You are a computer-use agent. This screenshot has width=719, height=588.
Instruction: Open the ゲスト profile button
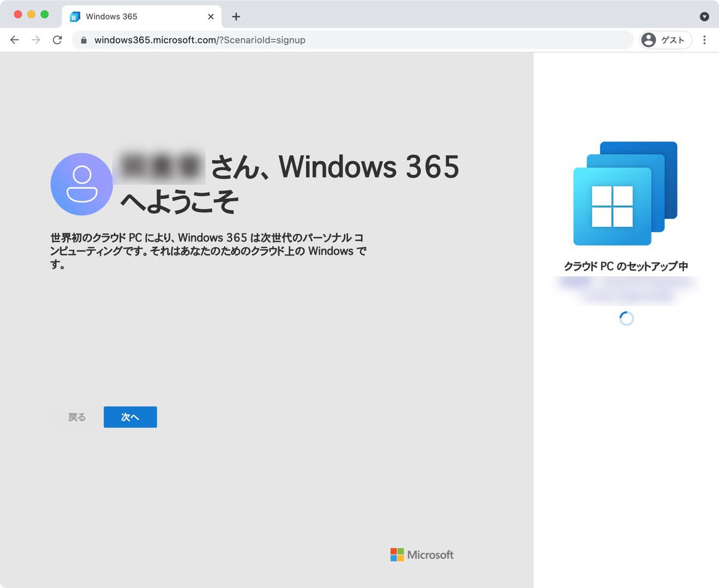click(666, 40)
